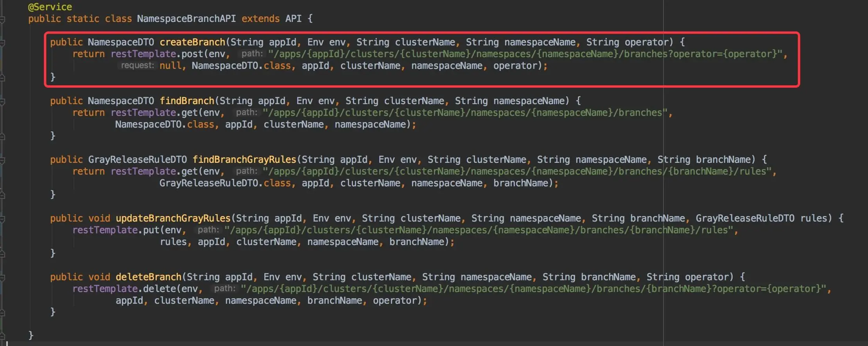This screenshot has height=346, width=868.
Task: Collapse the findBranchGrayRules method fold marker
Action: pyautogui.click(x=2, y=160)
